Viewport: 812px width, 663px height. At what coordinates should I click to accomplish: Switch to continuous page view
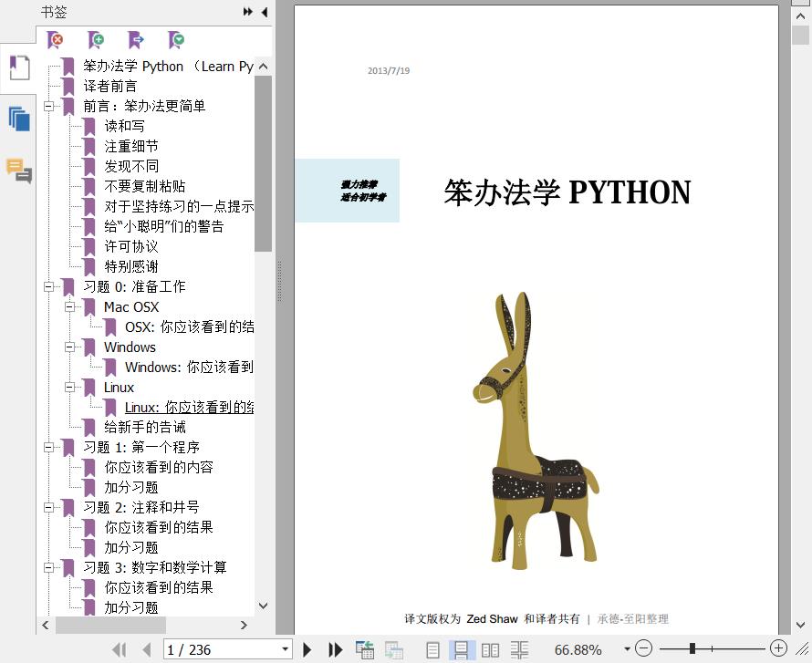[x=461, y=649]
